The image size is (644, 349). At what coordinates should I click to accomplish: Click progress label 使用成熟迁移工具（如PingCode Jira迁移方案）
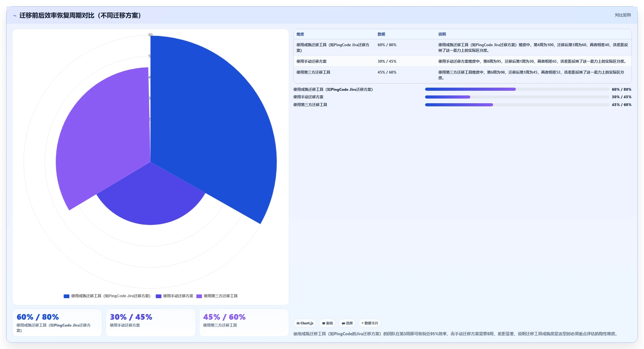tap(333, 90)
